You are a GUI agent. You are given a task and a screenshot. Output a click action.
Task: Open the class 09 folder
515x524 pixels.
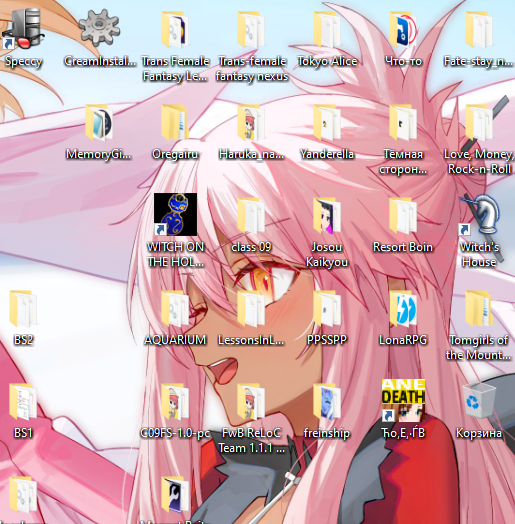(251, 217)
